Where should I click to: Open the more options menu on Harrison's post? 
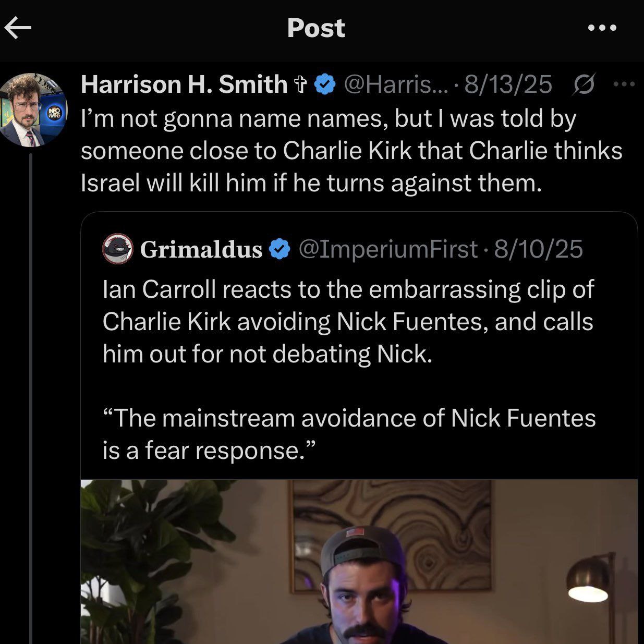point(624,84)
